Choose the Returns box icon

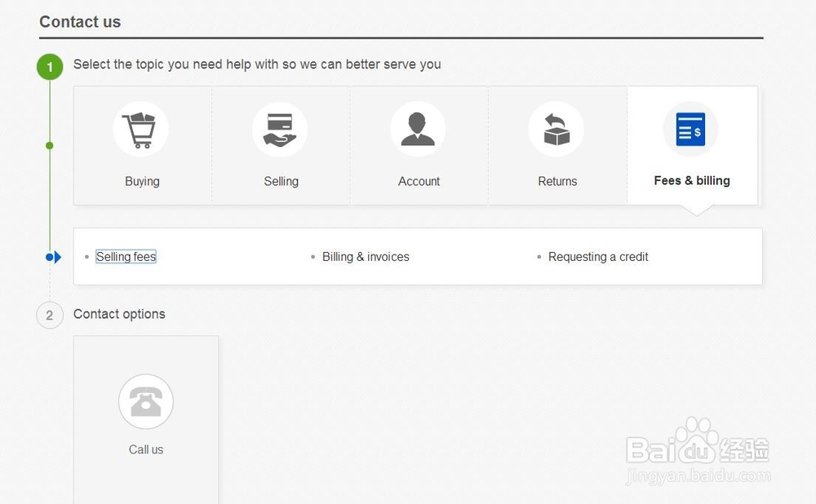[557, 130]
